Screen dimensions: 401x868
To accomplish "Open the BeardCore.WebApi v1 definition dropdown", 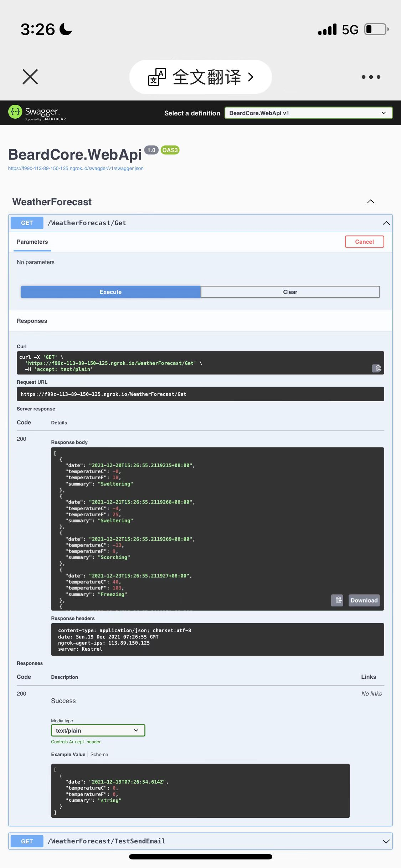I will (308, 113).
